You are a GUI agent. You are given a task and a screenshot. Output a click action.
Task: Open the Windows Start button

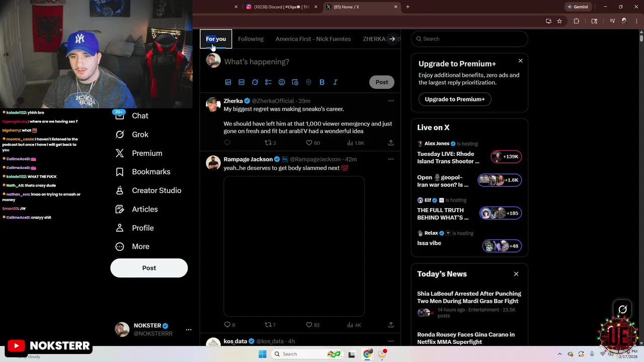coord(262,354)
